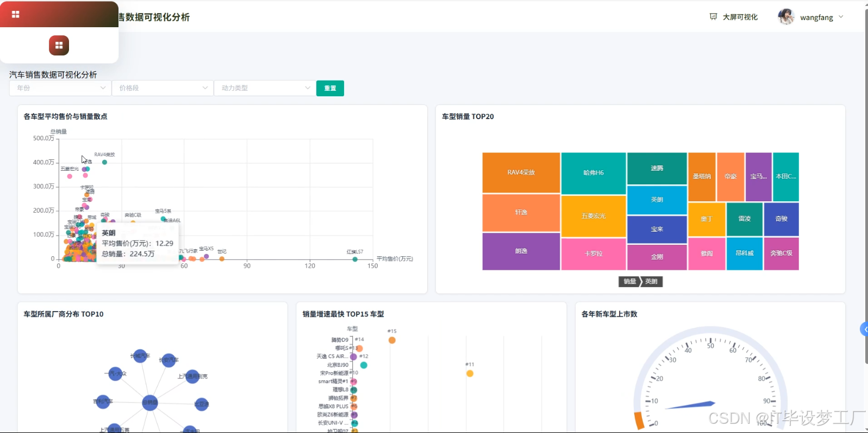The height and width of the screenshot is (433, 868).
Task: Click the 本田C... treemap block
Action: click(786, 177)
